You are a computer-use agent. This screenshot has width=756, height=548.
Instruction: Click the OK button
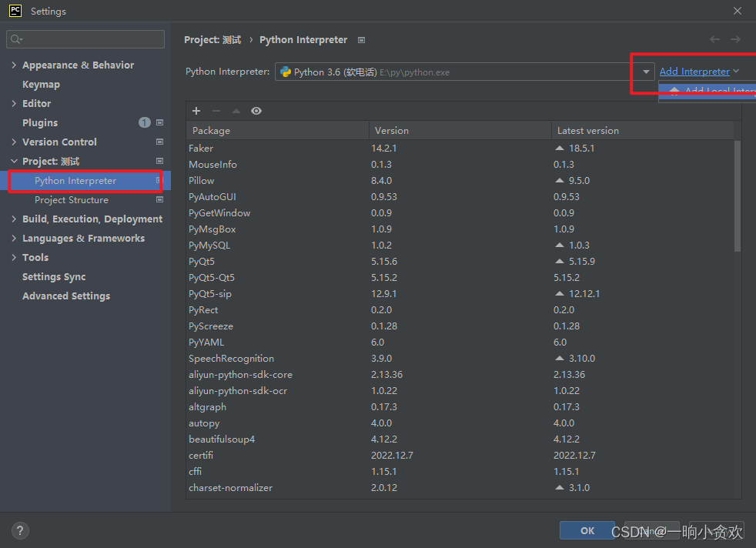pos(587,530)
